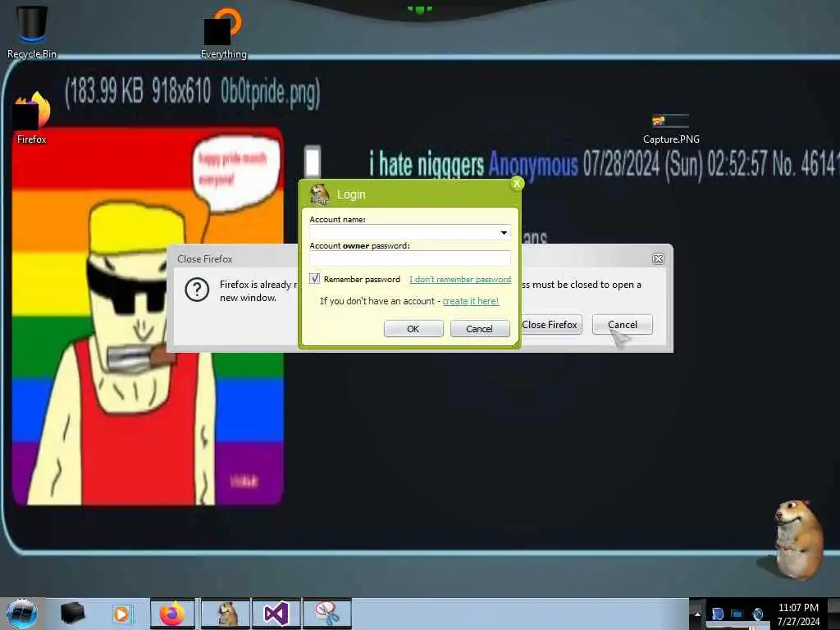
Task: Click the question mark icon in the Close Firefox dialog
Action: tap(197, 290)
